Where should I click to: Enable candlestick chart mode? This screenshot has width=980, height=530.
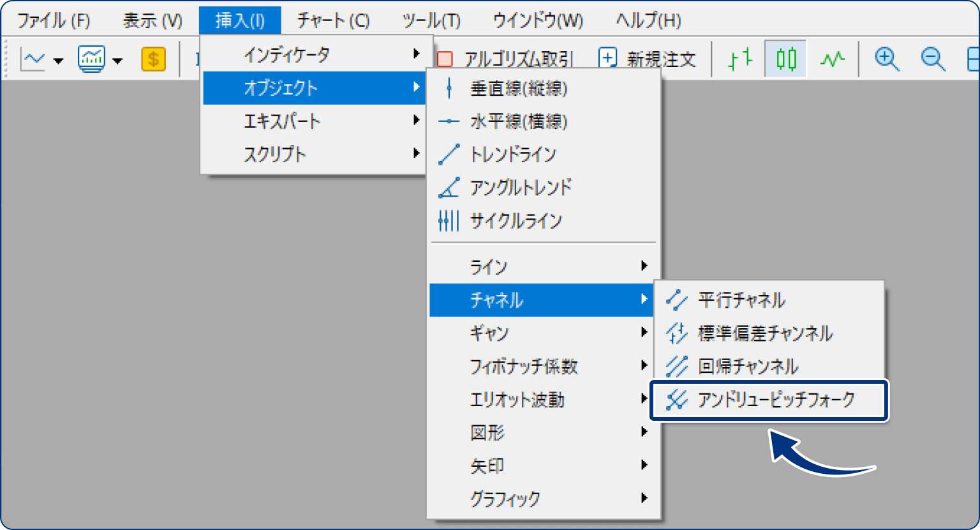(x=785, y=58)
